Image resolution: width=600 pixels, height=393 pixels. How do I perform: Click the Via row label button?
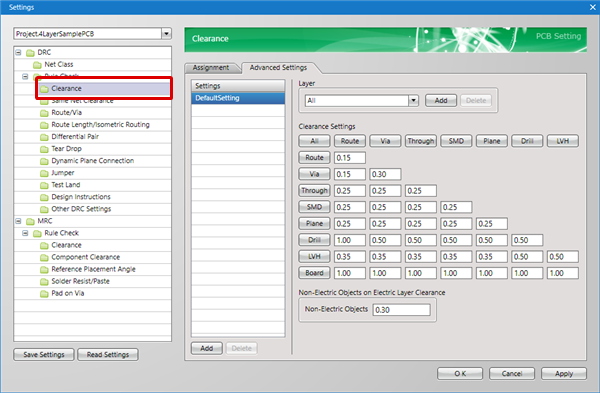pyautogui.click(x=314, y=174)
